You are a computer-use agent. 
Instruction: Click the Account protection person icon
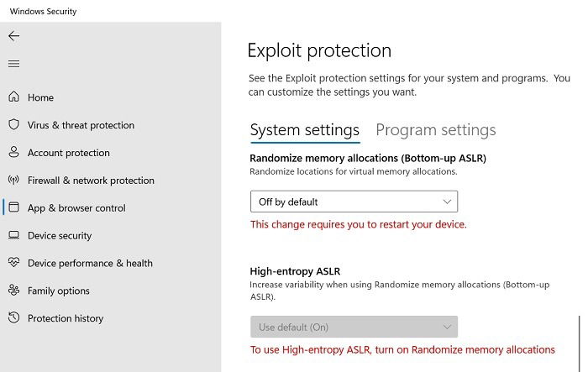pyautogui.click(x=14, y=152)
